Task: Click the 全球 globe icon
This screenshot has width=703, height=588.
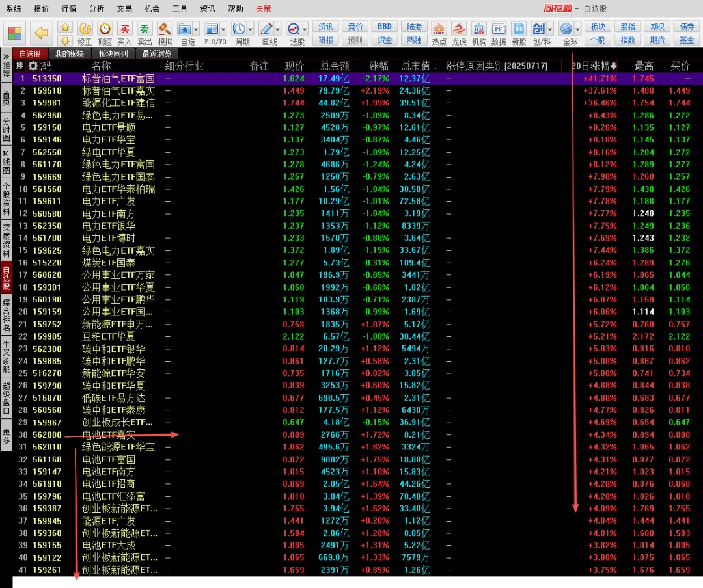Action: click(566, 29)
